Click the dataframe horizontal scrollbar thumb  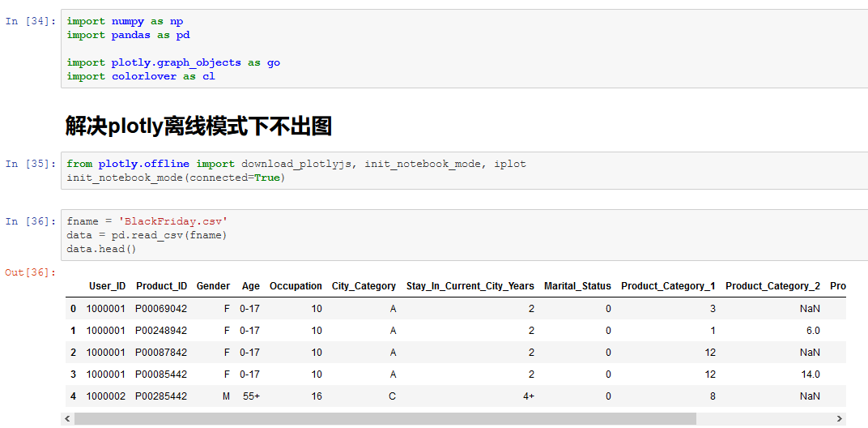point(385,418)
